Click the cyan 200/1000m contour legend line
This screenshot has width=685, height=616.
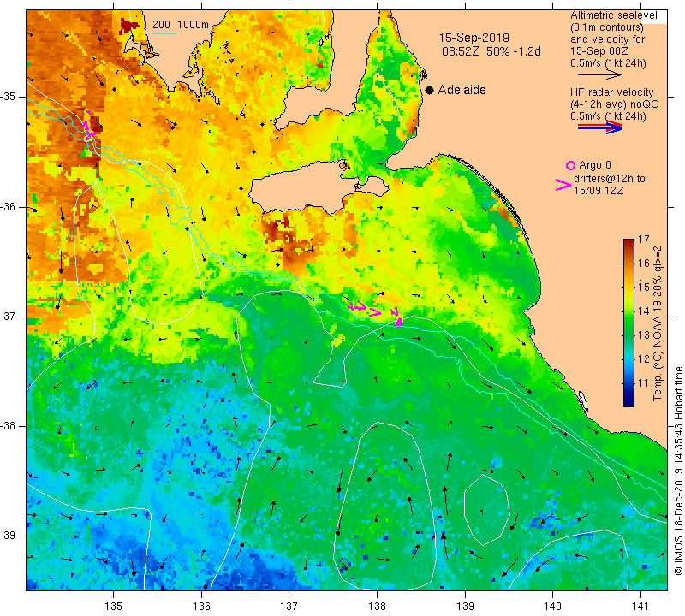(x=164, y=33)
